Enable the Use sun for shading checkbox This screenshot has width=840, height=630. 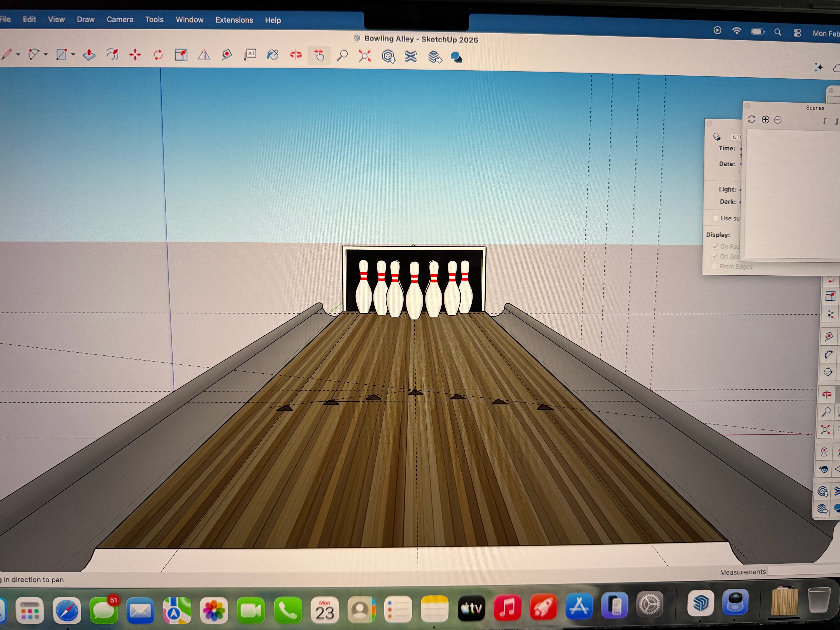pyautogui.click(x=716, y=218)
